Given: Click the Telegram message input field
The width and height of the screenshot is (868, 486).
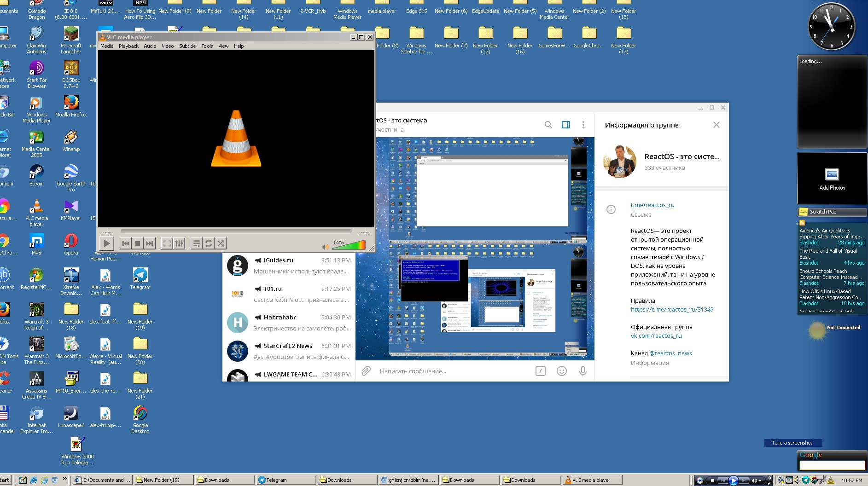Looking at the screenshot, I should pyautogui.click(x=451, y=371).
